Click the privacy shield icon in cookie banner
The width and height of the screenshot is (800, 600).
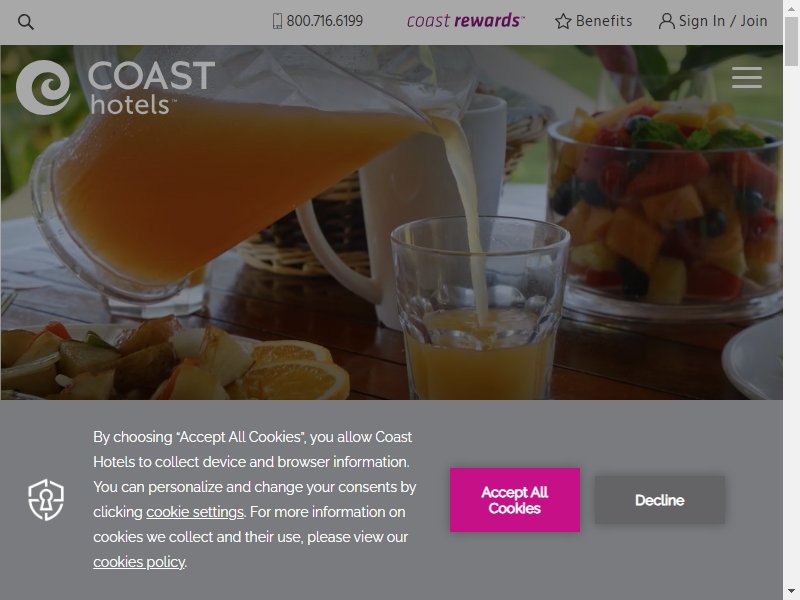point(46,499)
